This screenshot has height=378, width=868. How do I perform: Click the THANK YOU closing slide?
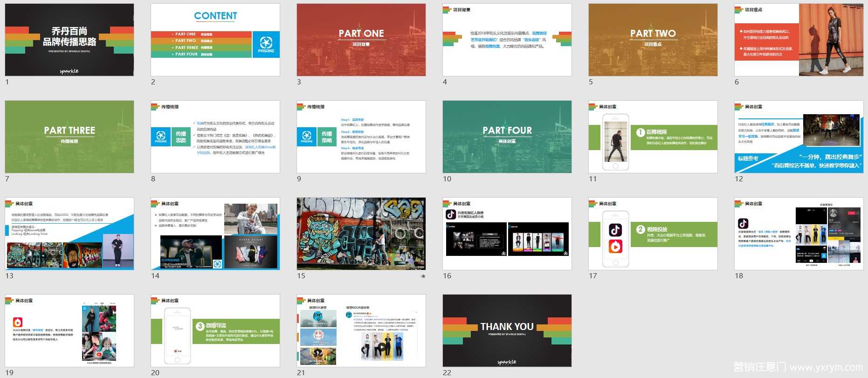point(507,331)
